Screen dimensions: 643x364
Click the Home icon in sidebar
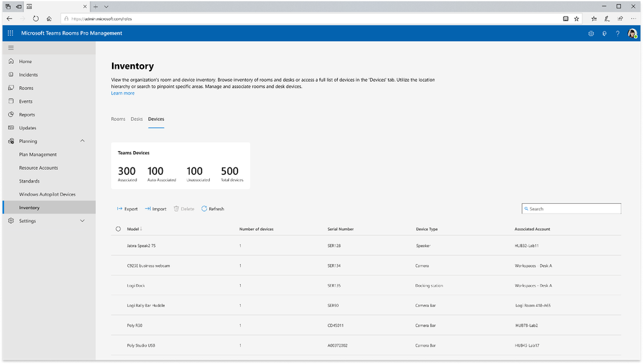(x=11, y=61)
